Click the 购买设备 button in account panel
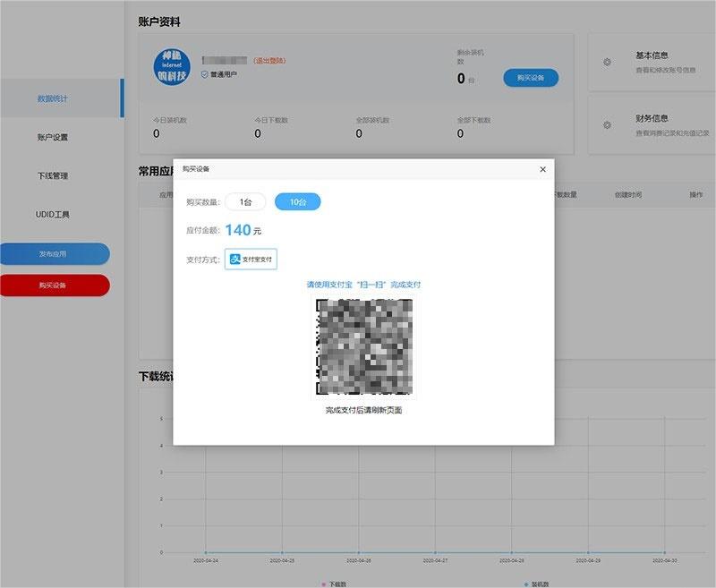The height and width of the screenshot is (588, 716). point(530,78)
